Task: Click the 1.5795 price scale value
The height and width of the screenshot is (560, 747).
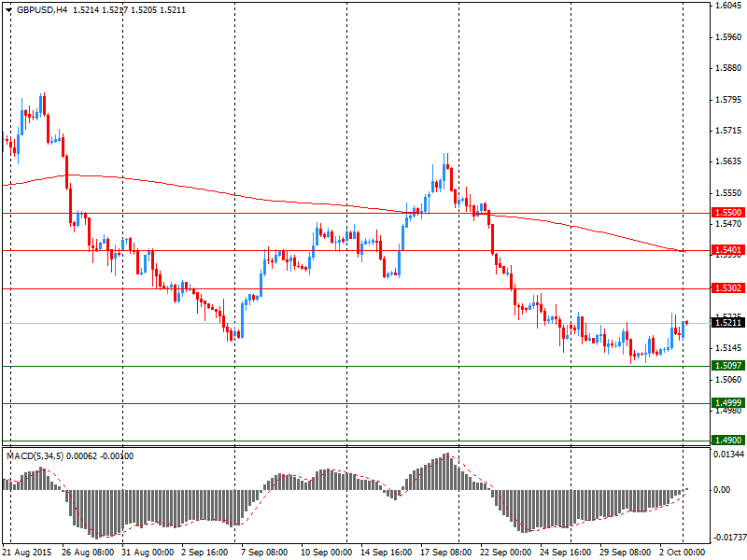Action: pos(729,100)
